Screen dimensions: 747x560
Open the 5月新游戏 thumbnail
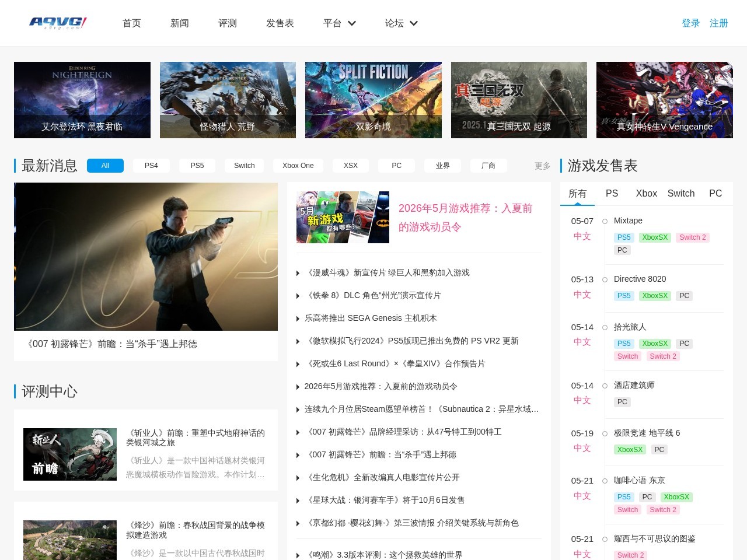point(343,217)
